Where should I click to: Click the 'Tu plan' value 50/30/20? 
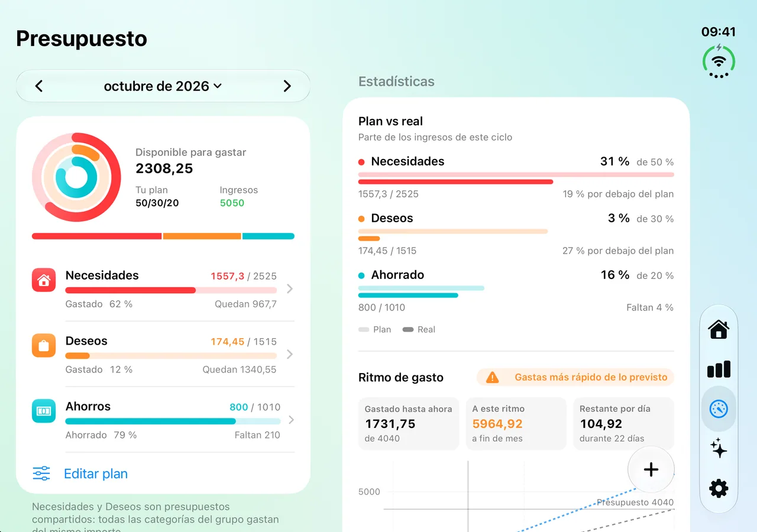click(157, 203)
